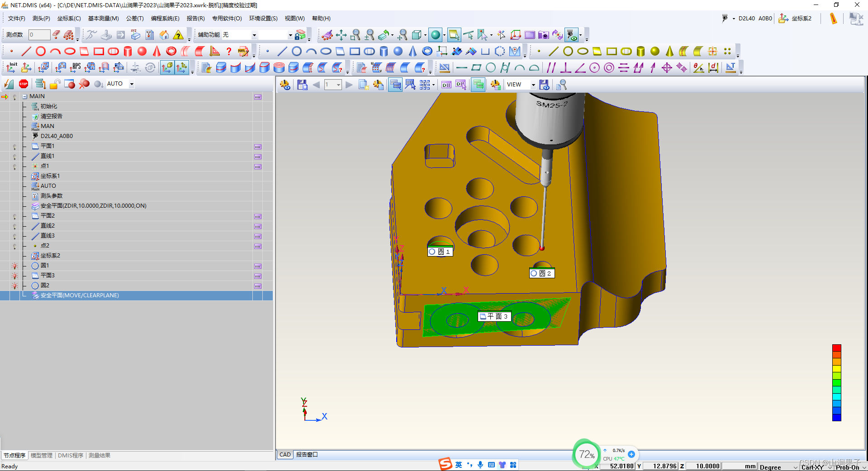Click the parallelism tolerance icon
Screen dimensions: 868x471
click(x=551, y=68)
